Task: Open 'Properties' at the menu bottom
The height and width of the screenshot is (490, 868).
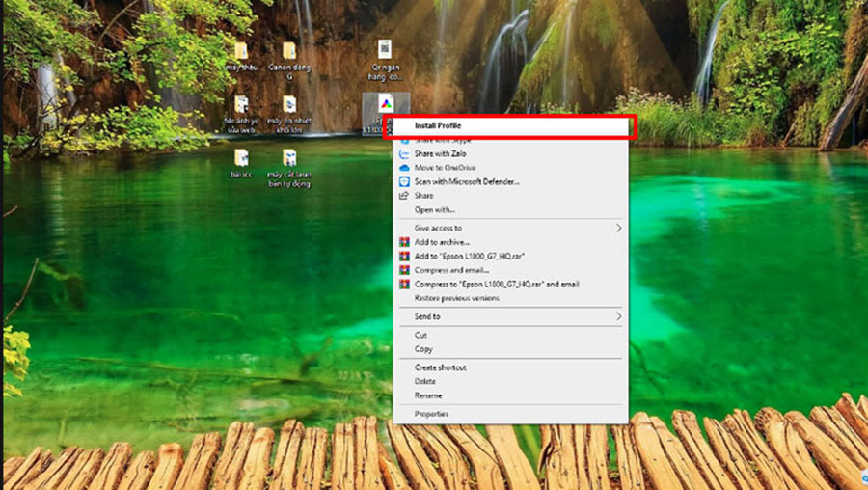Action: [431, 414]
